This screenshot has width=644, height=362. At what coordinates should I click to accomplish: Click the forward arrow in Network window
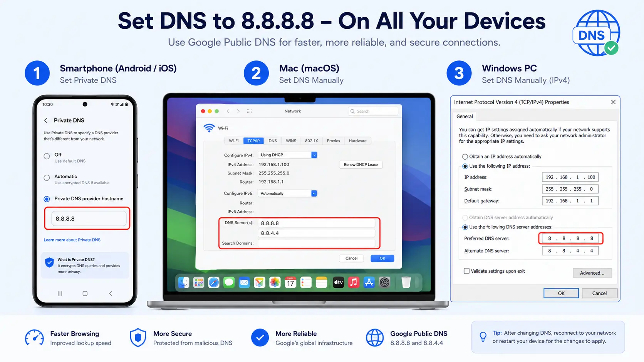[238, 111]
